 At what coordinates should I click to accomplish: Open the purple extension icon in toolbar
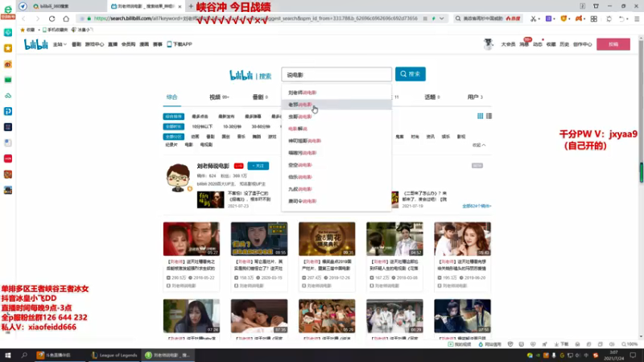pyautogui.click(x=548, y=19)
